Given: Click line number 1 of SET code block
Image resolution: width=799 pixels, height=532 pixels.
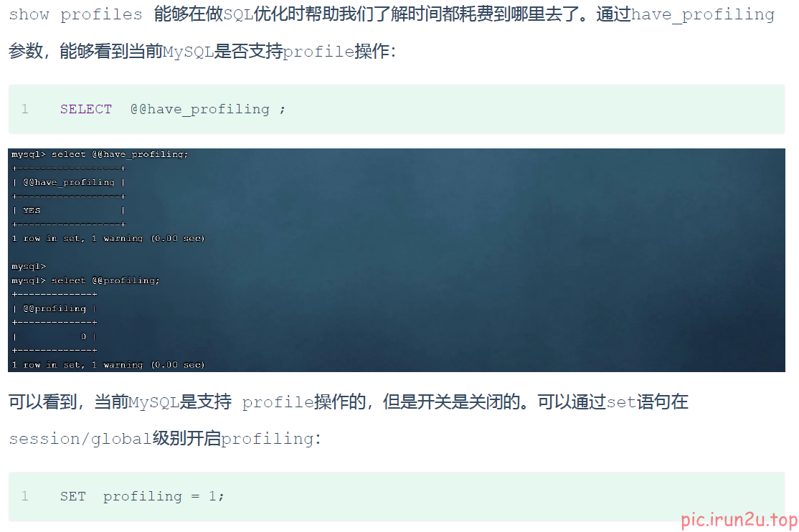Looking at the screenshot, I should [25, 496].
